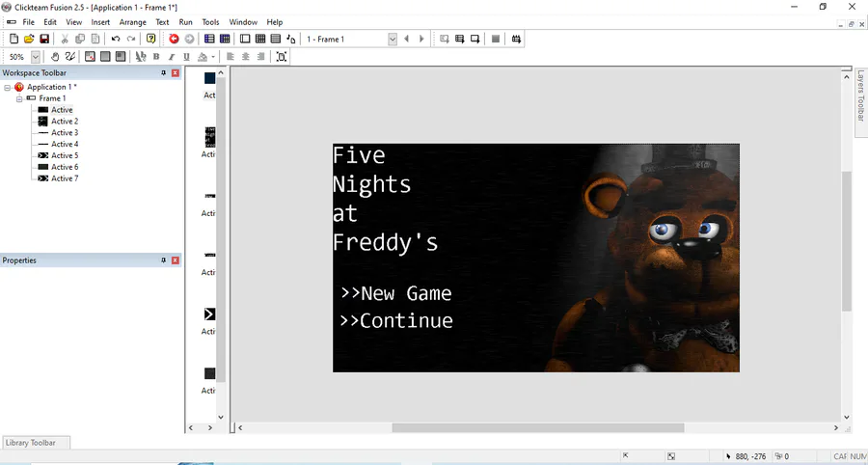The image size is (868, 465).
Task: Pin the Properties panel
Action: (x=164, y=260)
